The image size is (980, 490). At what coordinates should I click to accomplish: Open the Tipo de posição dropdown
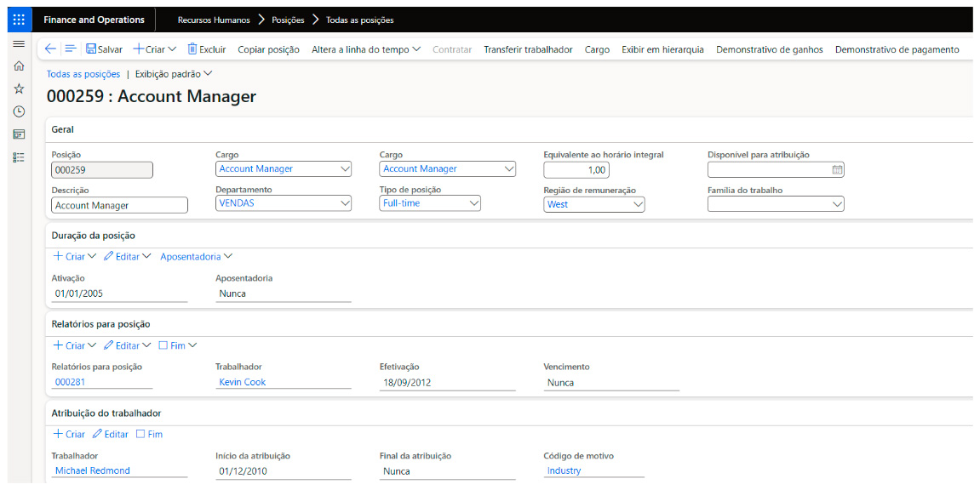474,203
